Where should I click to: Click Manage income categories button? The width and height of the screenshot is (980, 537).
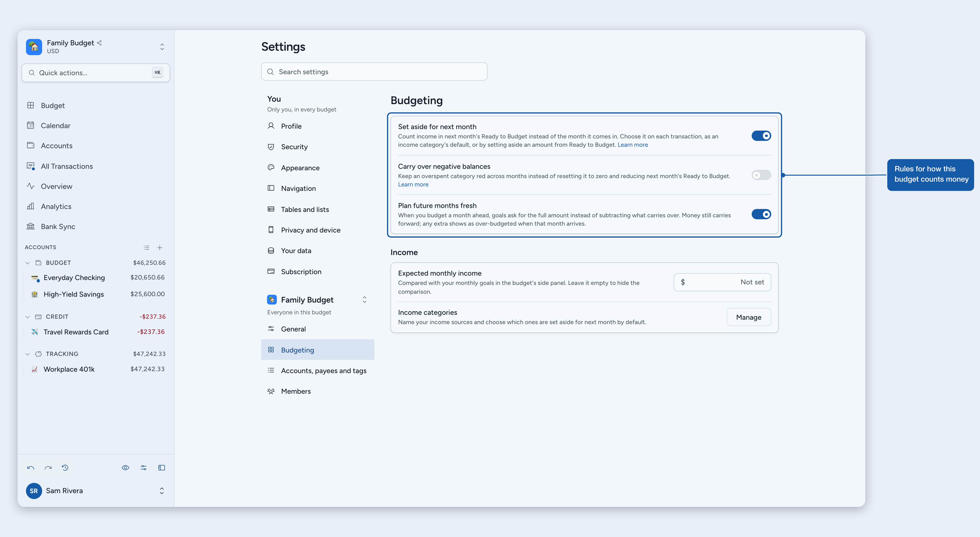point(749,317)
